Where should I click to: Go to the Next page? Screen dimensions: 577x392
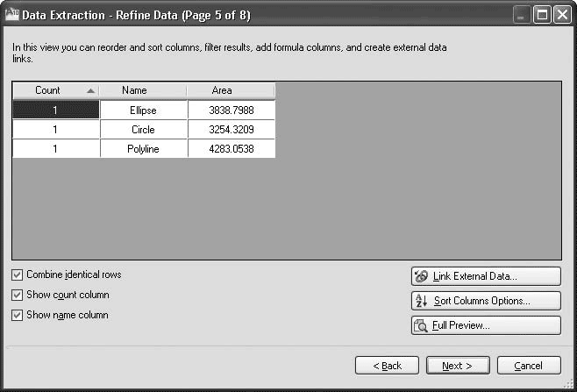pos(458,366)
